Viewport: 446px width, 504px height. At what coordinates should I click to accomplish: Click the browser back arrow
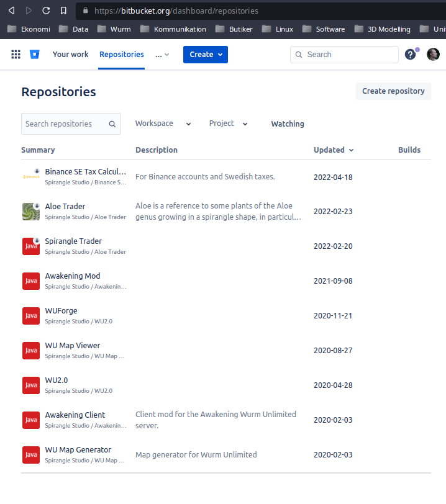[12, 11]
